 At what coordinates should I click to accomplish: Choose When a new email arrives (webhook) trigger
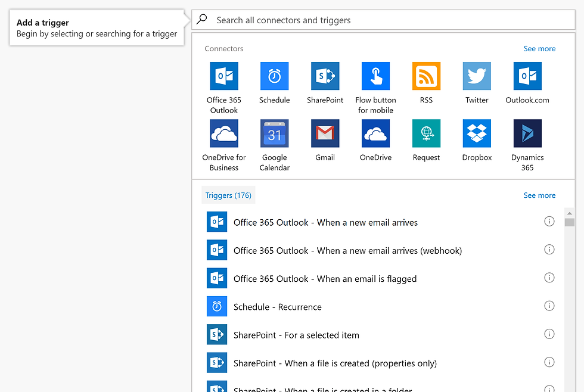point(347,251)
